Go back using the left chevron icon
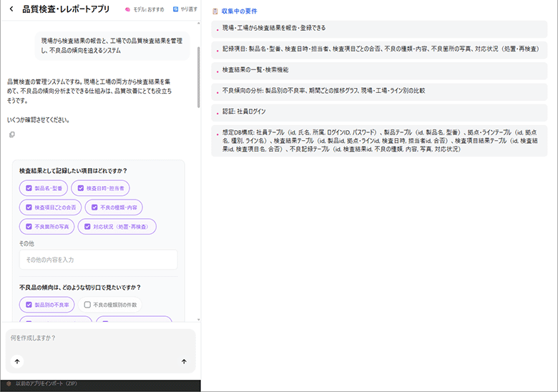This screenshot has width=558, height=392. pos(11,9)
